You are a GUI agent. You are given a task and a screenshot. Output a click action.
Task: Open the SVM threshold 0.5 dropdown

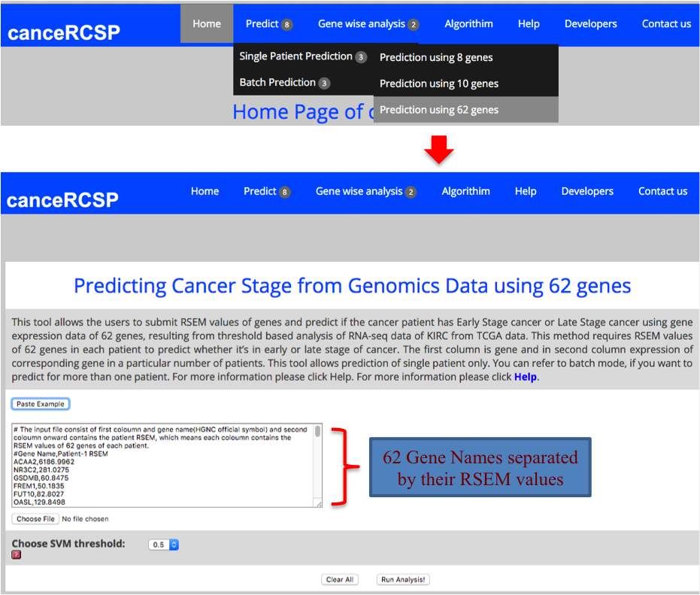(x=164, y=544)
